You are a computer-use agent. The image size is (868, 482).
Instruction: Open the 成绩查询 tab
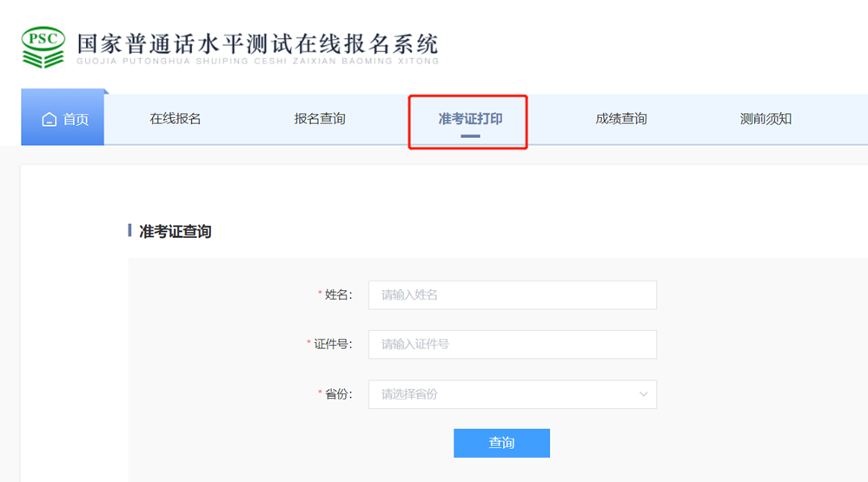[x=620, y=119]
